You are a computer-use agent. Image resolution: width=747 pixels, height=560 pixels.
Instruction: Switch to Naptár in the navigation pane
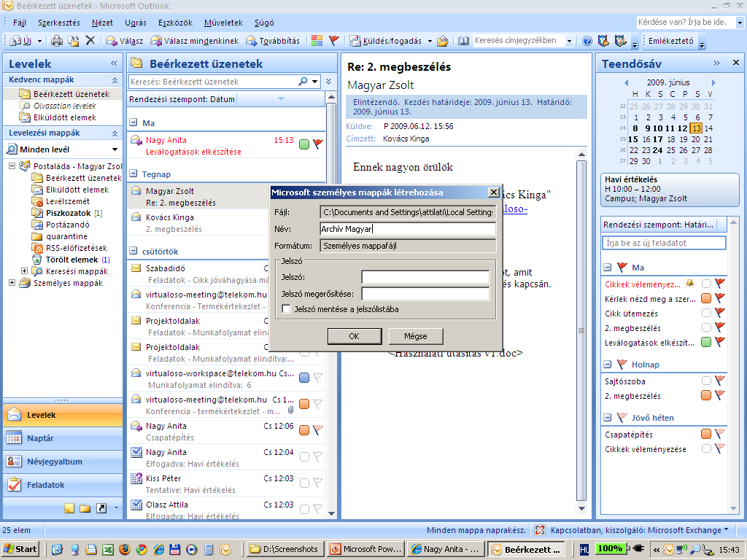pyautogui.click(x=63, y=438)
